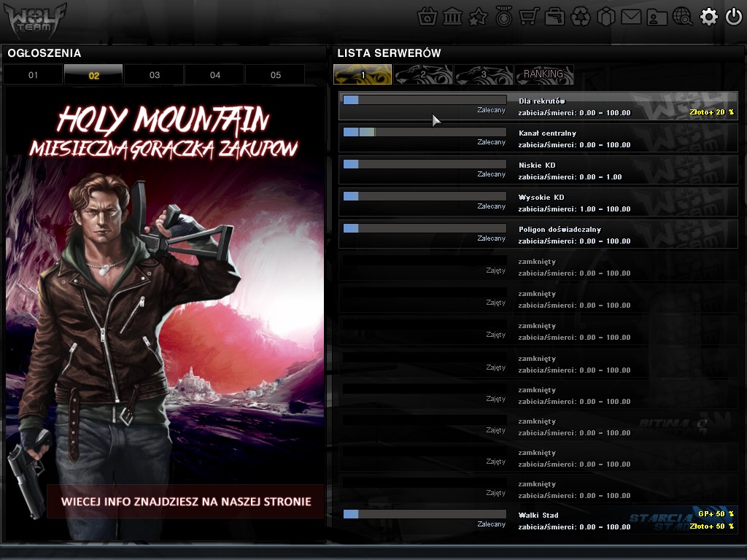Click the GP+ 50 % bonus label
This screenshot has width=747, height=560.
coord(716,514)
